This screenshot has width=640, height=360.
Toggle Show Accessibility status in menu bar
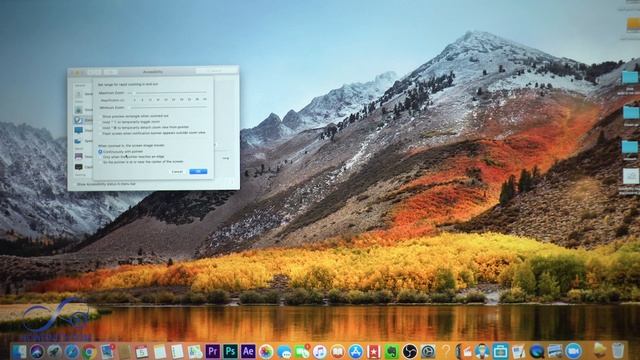pyautogui.click(x=106, y=184)
